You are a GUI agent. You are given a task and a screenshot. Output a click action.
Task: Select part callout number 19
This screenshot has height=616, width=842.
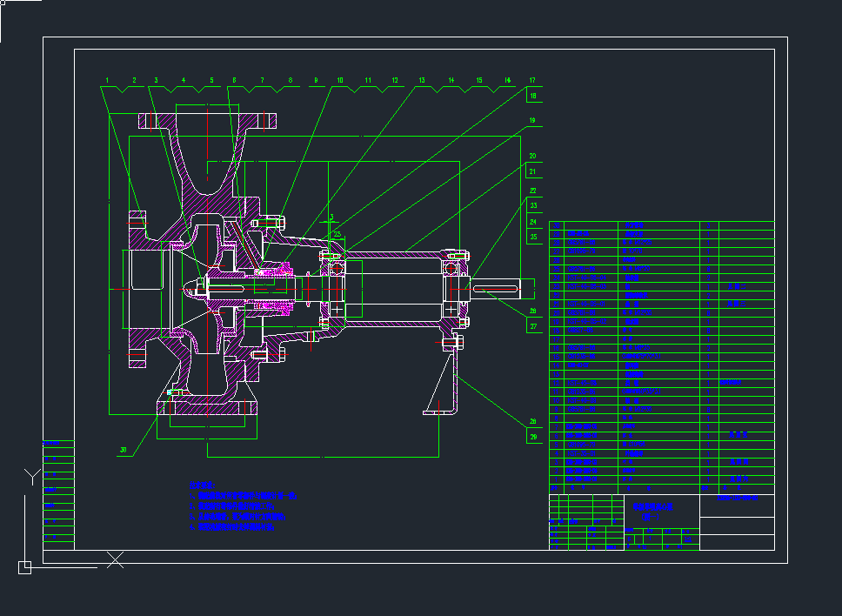coord(533,120)
